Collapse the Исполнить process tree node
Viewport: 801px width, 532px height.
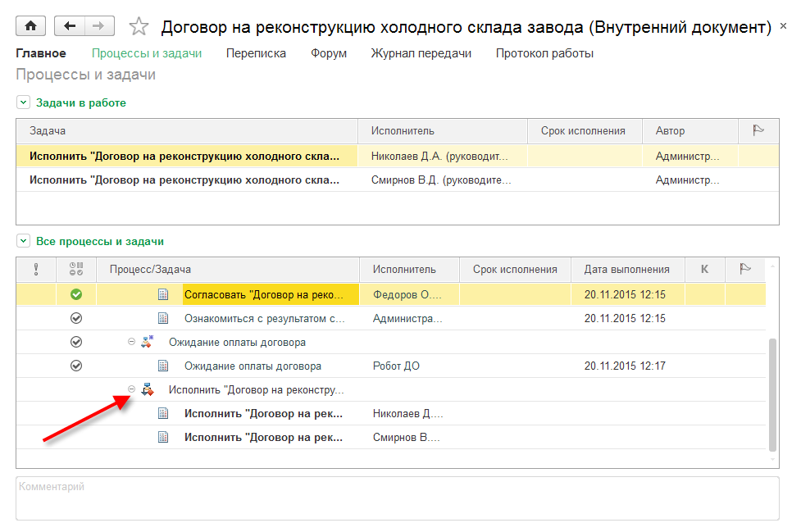(131, 389)
